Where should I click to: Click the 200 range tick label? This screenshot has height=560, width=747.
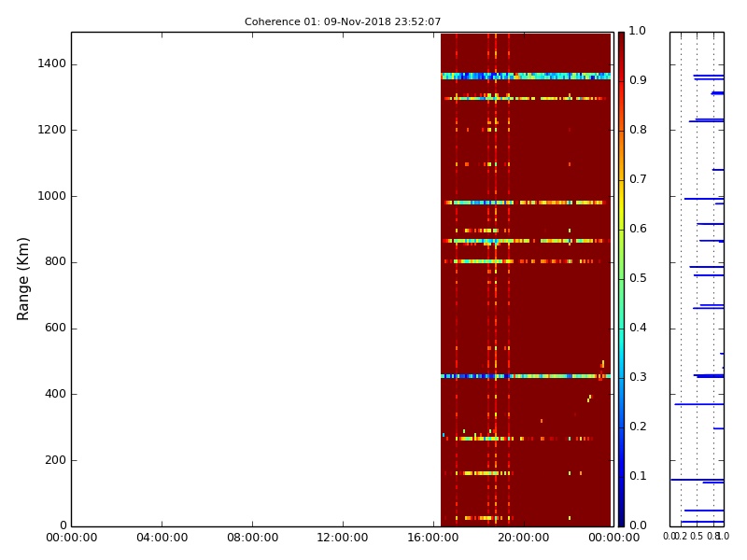pos(55,460)
